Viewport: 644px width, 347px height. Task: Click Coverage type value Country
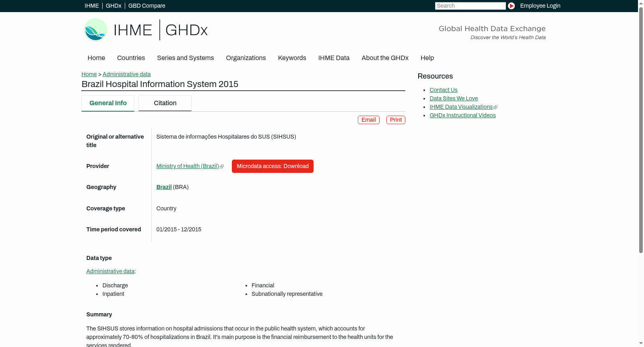(x=166, y=208)
